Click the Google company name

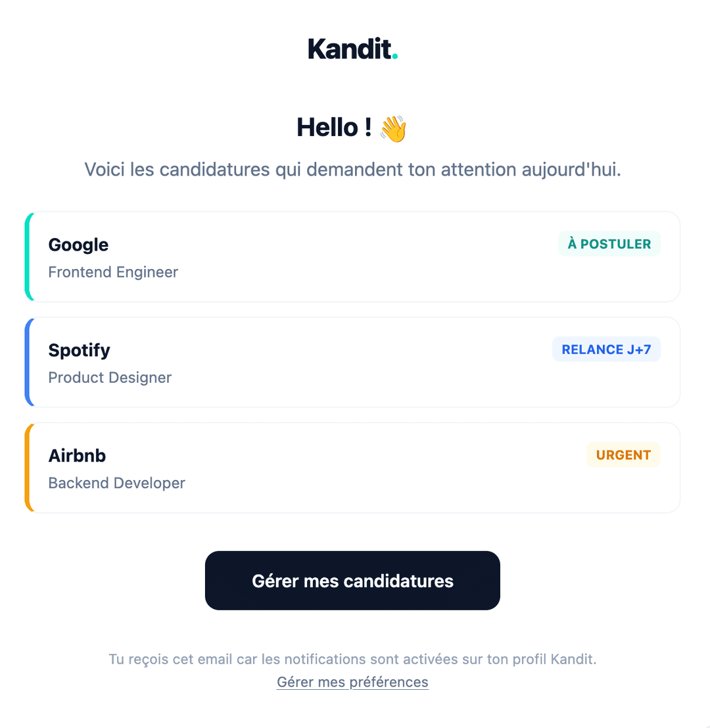(x=78, y=245)
